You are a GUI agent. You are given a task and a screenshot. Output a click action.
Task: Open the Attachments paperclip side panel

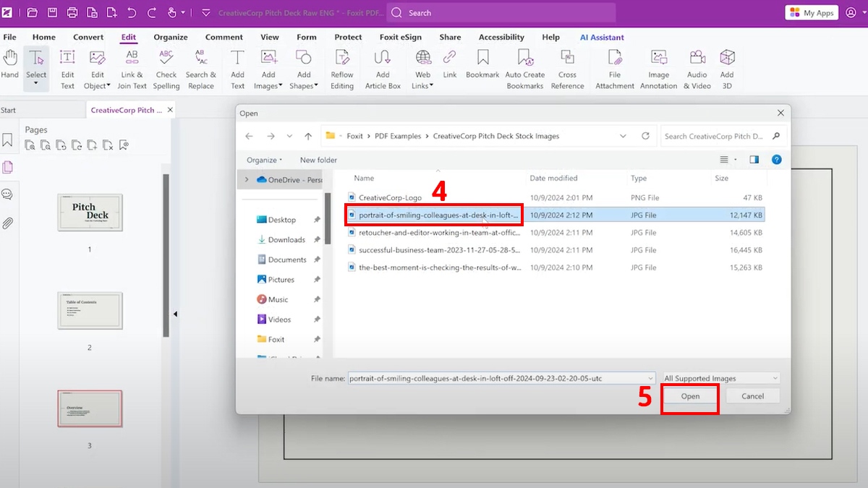click(7, 223)
